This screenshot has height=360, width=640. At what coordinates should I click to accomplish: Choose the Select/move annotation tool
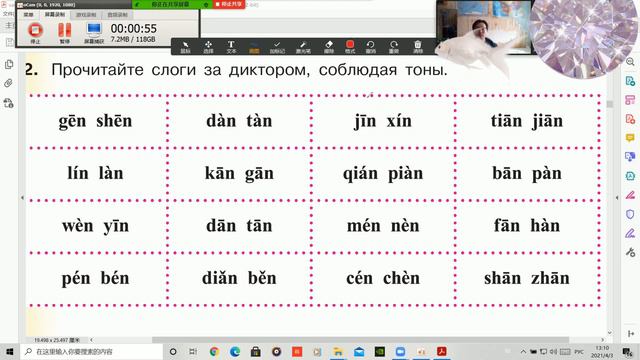(208, 47)
